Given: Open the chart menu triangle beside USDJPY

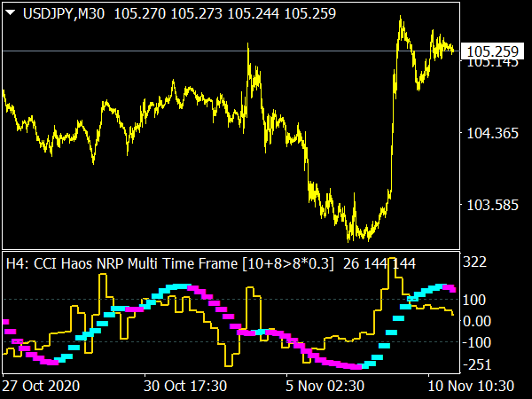Looking at the screenshot, I should pos(11,13).
